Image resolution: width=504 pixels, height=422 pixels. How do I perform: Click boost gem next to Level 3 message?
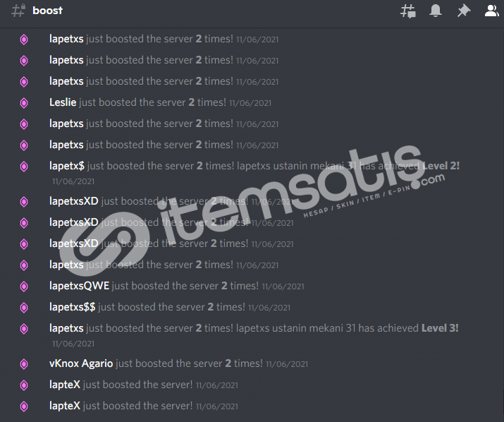click(24, 329)
